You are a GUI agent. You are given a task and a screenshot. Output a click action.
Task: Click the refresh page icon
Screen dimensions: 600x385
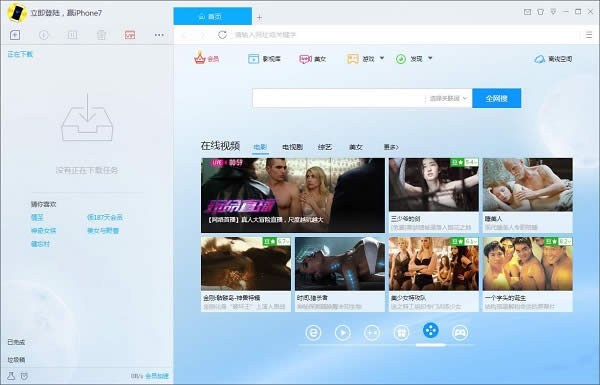(222, 35)
